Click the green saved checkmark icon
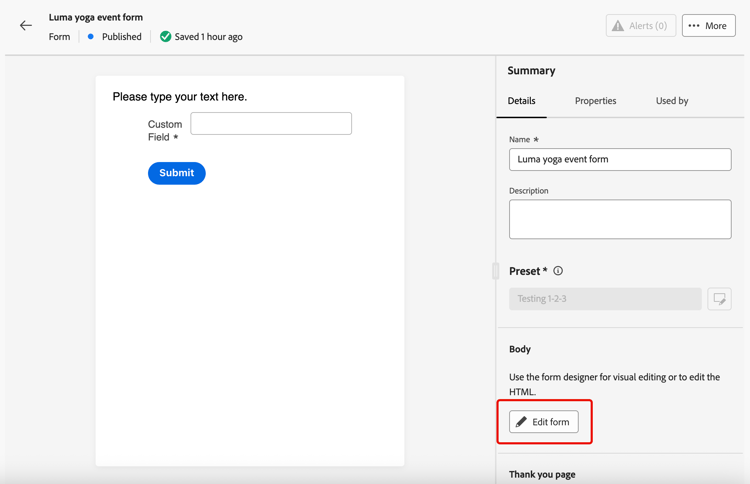Screen dimensions: 750x484 [166, 37]
